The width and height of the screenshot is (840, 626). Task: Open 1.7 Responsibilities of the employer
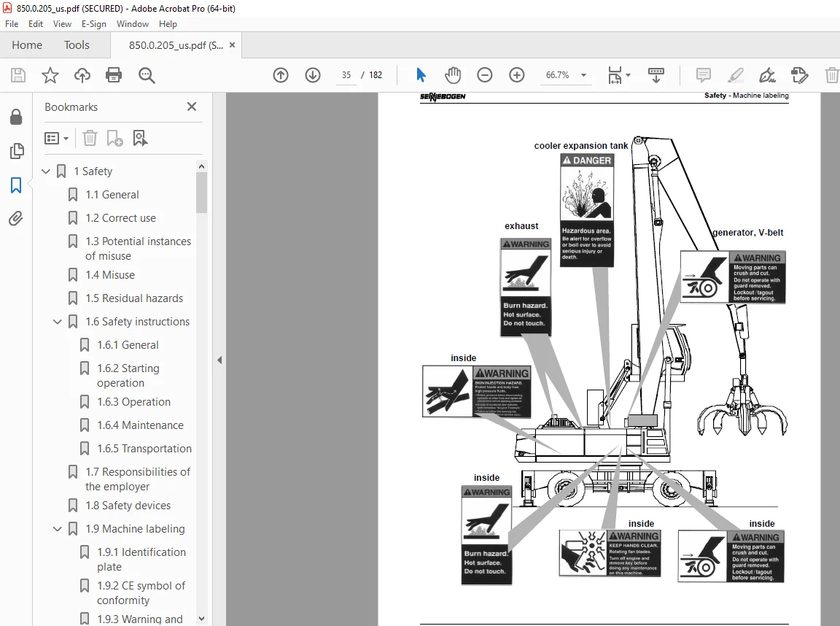tap(138, 479)
